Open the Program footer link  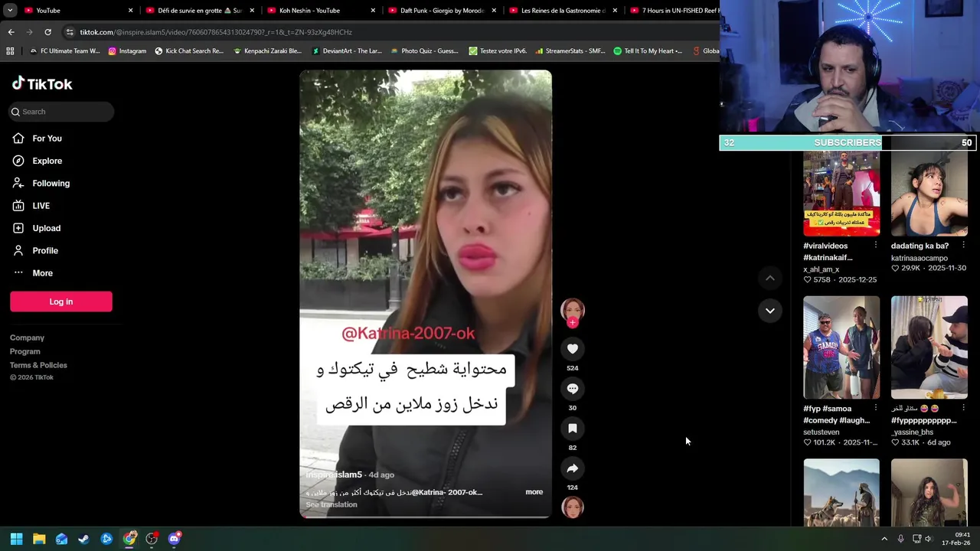24,351
